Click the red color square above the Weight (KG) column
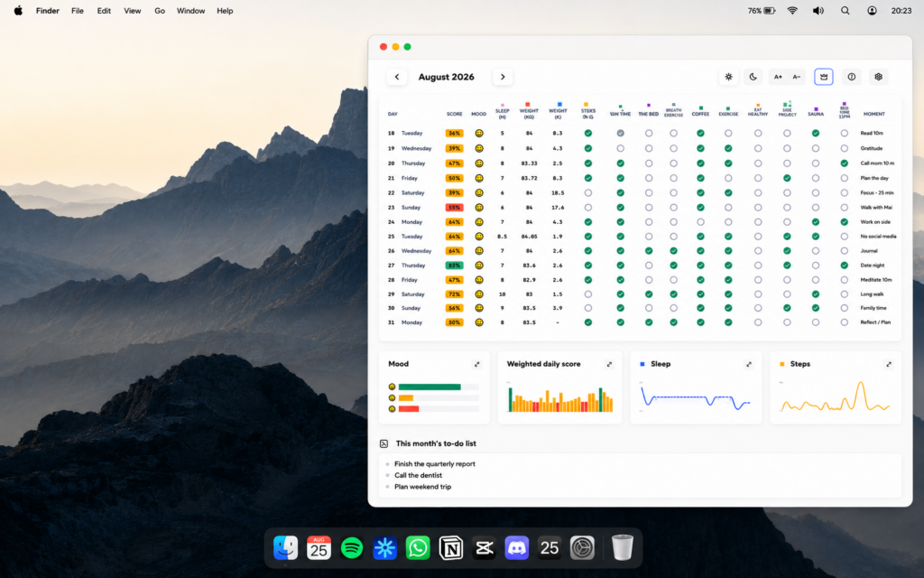924x578 pixels. [527, 105]
